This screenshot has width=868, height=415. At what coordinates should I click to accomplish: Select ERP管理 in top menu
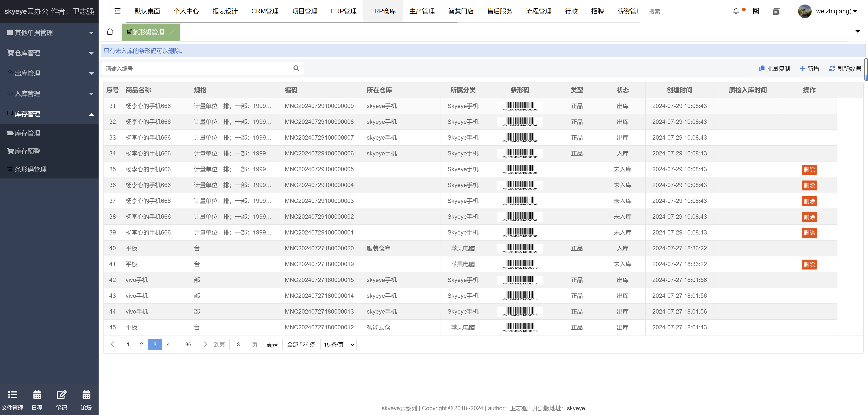(343, 11)
